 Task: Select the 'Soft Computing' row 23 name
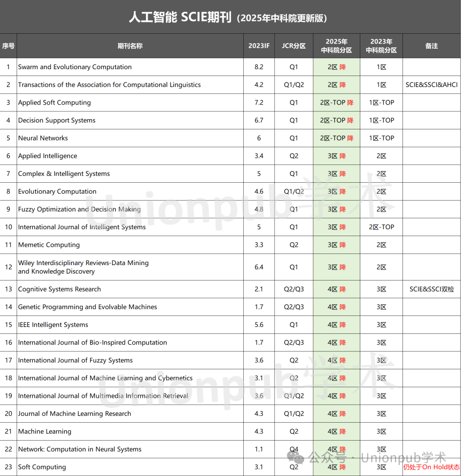click(42, 467)
